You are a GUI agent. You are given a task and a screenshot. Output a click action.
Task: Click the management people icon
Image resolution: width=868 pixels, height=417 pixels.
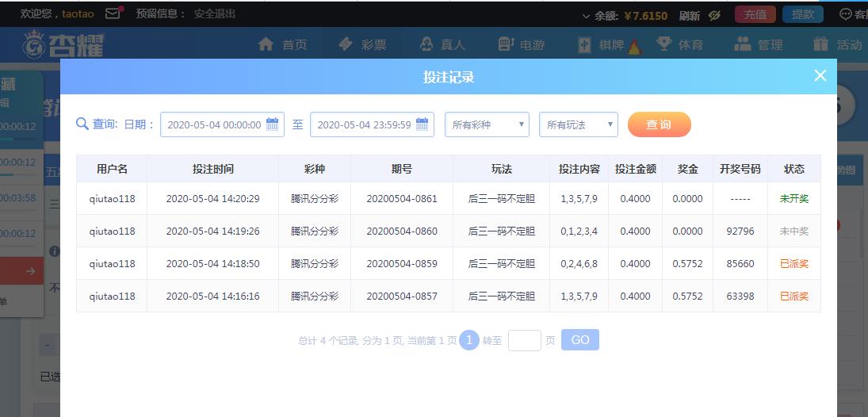(742, 44)
